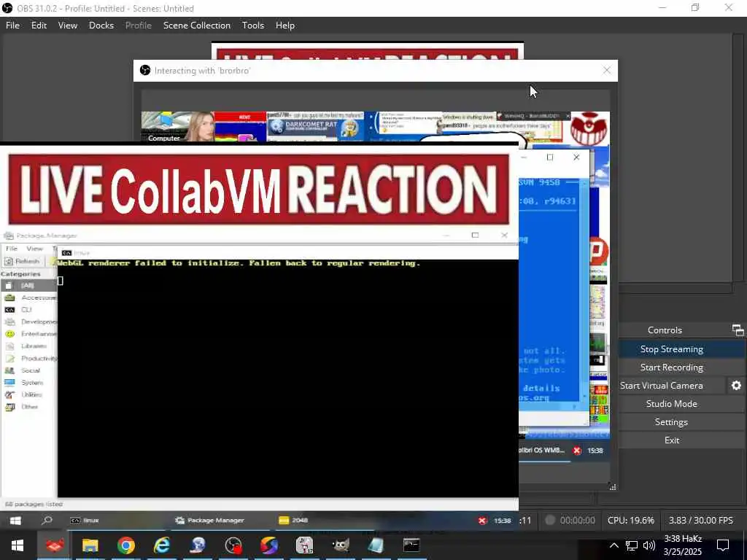This screenshot has height=560, width=747.
Task: Click the FPS readout 3.83 / 30.00
Action: [x=700, y=521]
